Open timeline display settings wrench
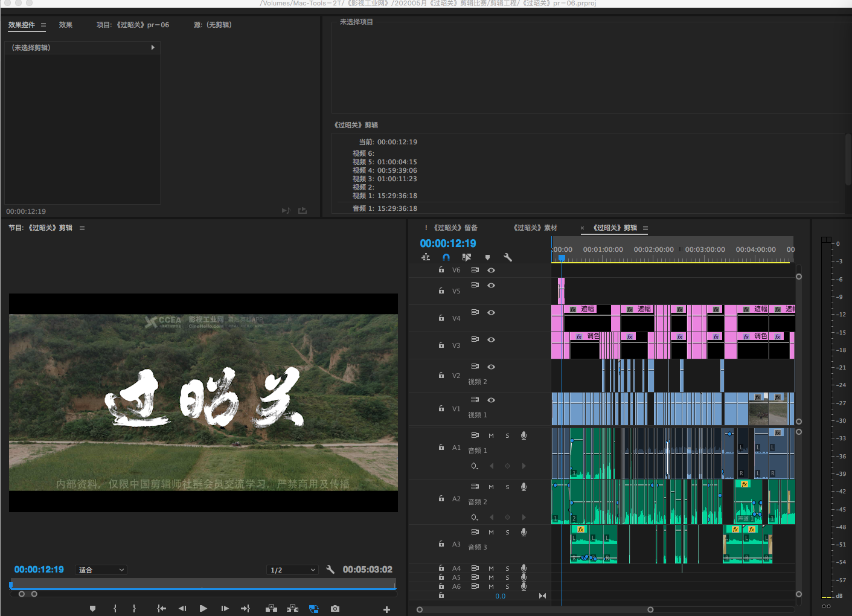This screenshot has height=616, width=852. (508, 257)
